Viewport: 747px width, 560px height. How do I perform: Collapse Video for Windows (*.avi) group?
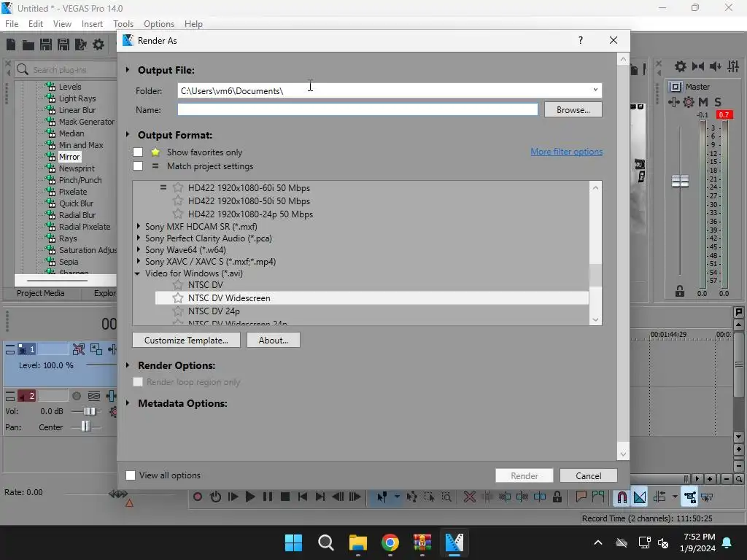point(138,273)
